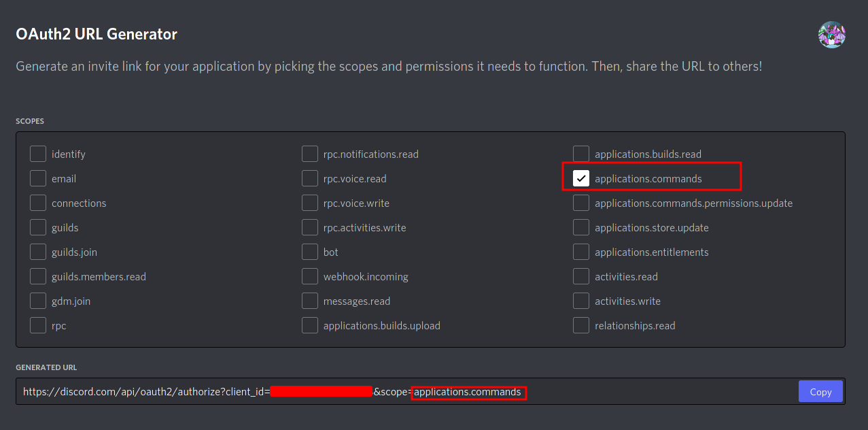This screenshot has height=430, width=868.
Task: Enable the bot scope
Action: pos(310,252)
